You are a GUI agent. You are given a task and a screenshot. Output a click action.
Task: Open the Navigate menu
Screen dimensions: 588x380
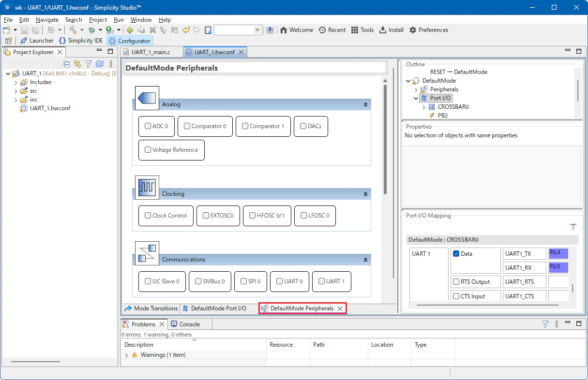[x=47, y=20]
